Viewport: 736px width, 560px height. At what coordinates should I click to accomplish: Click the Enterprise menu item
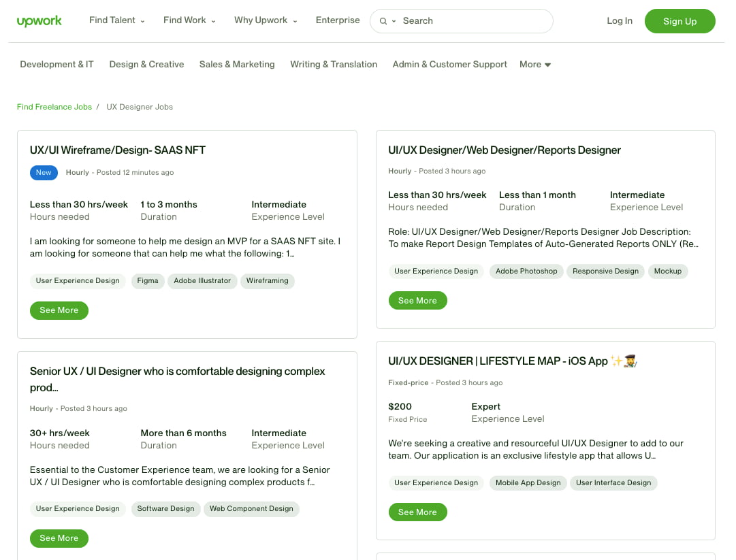[338, 20]
